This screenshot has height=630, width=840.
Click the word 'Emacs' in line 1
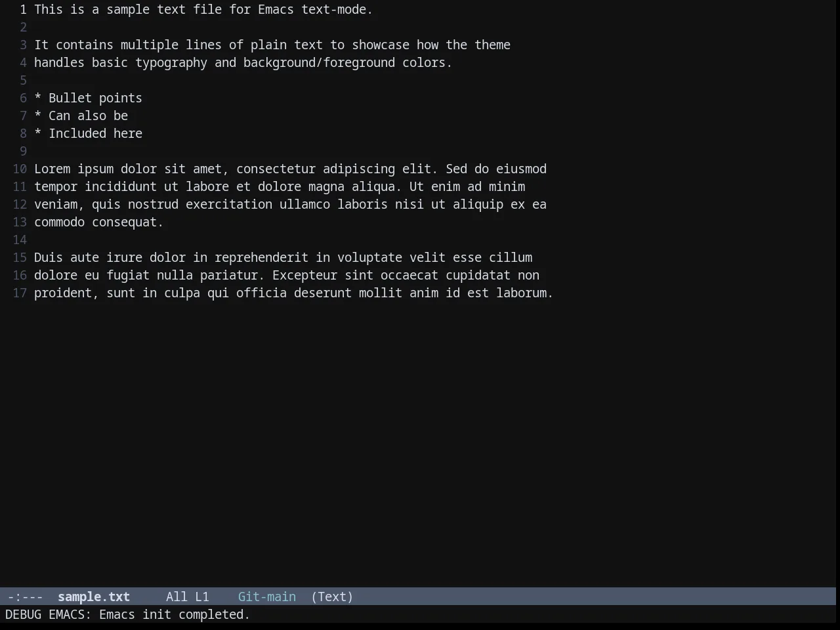pyautogui.click(x=276, y=9)
